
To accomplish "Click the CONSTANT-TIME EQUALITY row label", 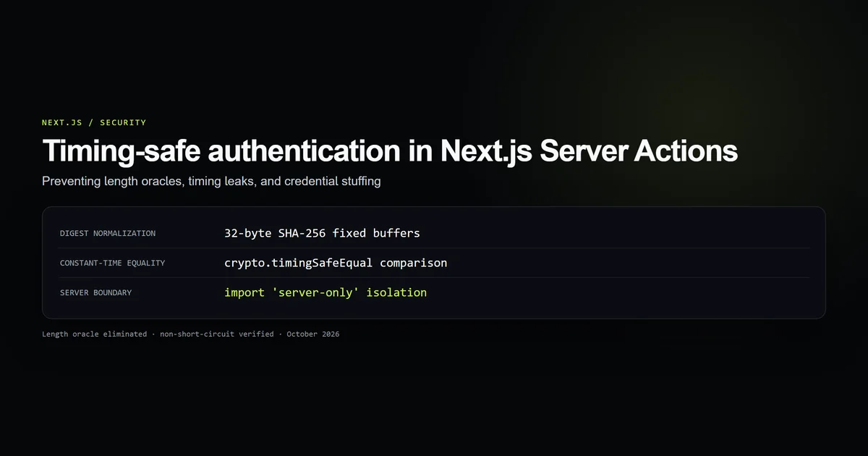I will click(x=112, y=263).
